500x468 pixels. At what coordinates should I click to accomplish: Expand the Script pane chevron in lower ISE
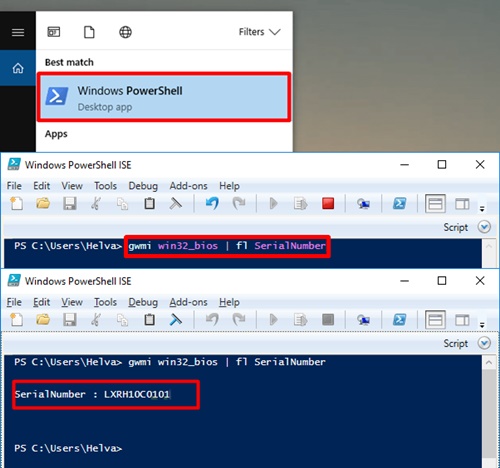tap(484, 343)
